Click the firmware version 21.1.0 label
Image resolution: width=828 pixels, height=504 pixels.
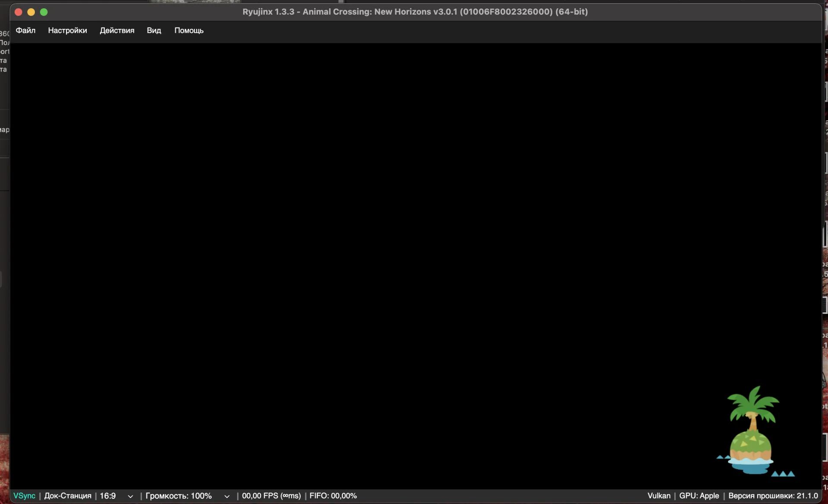click(773, 496)
